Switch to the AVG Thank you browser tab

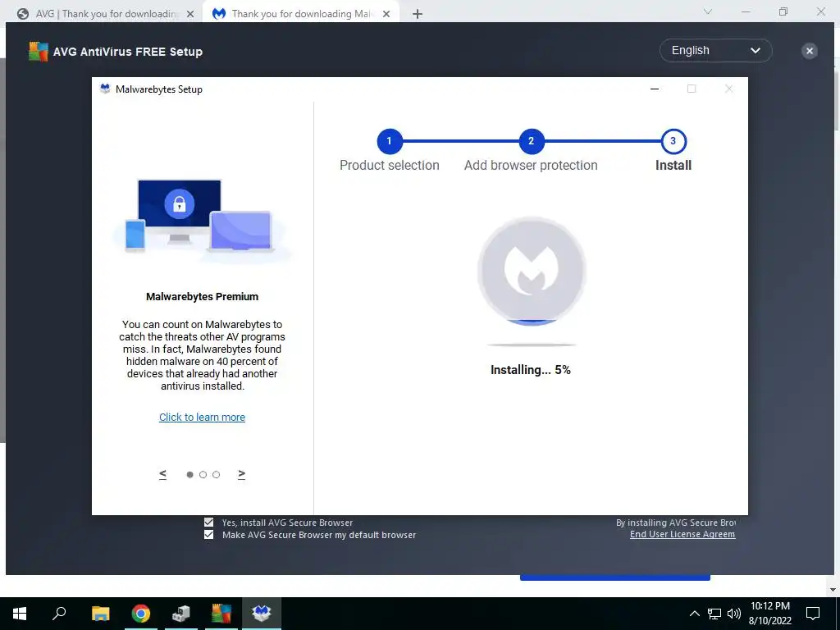pos(107,14)
